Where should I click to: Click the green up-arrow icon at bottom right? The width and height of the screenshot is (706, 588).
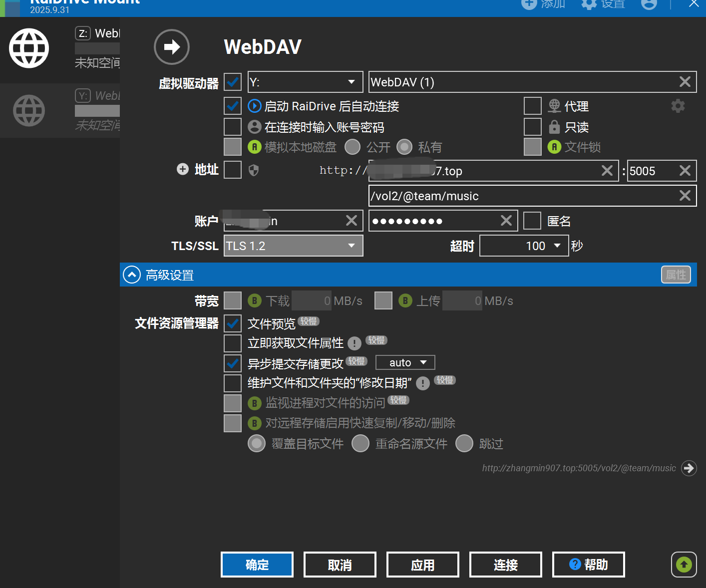(684, 565)
